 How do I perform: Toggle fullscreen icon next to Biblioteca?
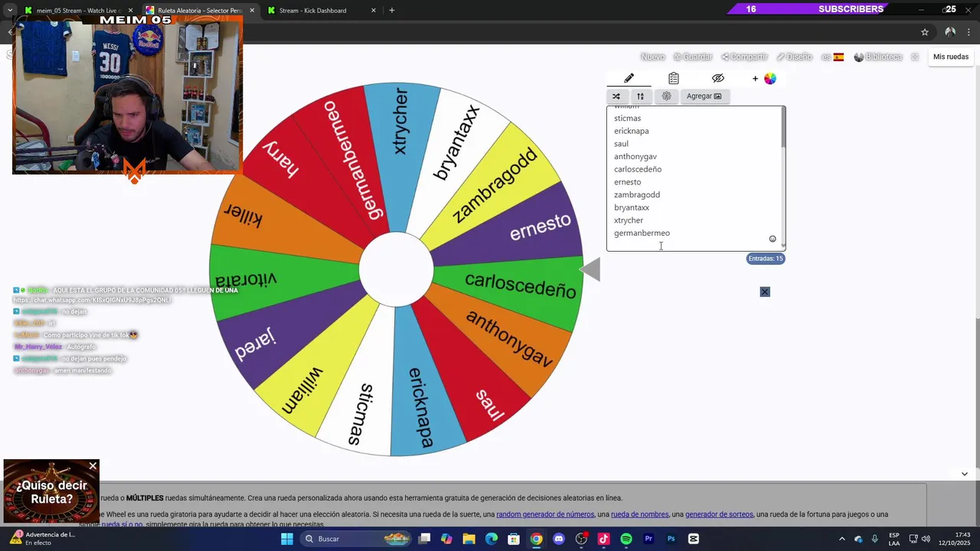point(915,57)
